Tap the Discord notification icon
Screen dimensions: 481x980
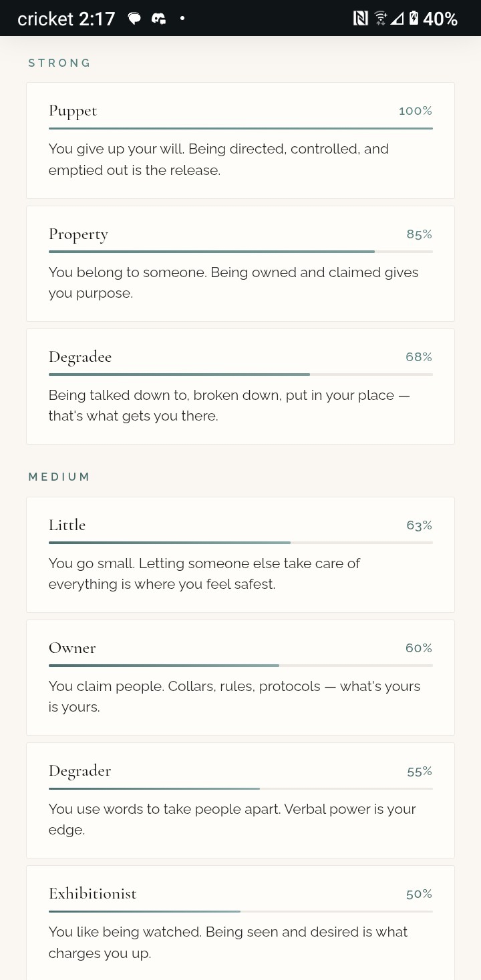[158, 19]
